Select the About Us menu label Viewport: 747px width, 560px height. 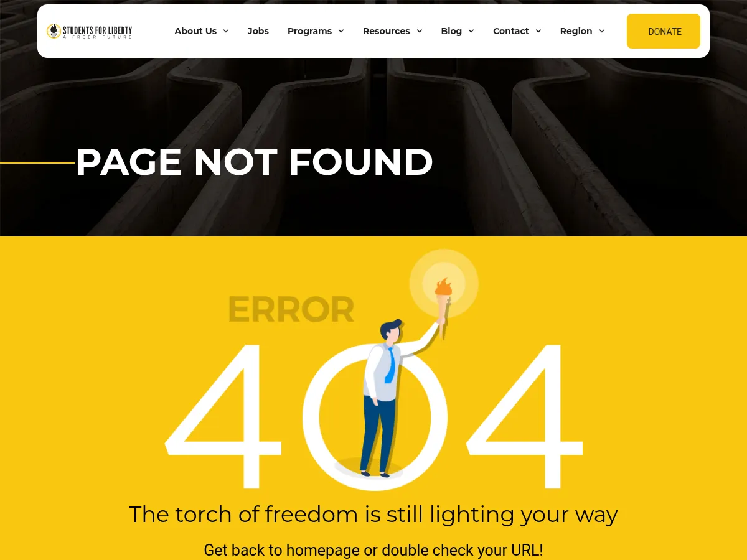[x=195, y=31]
